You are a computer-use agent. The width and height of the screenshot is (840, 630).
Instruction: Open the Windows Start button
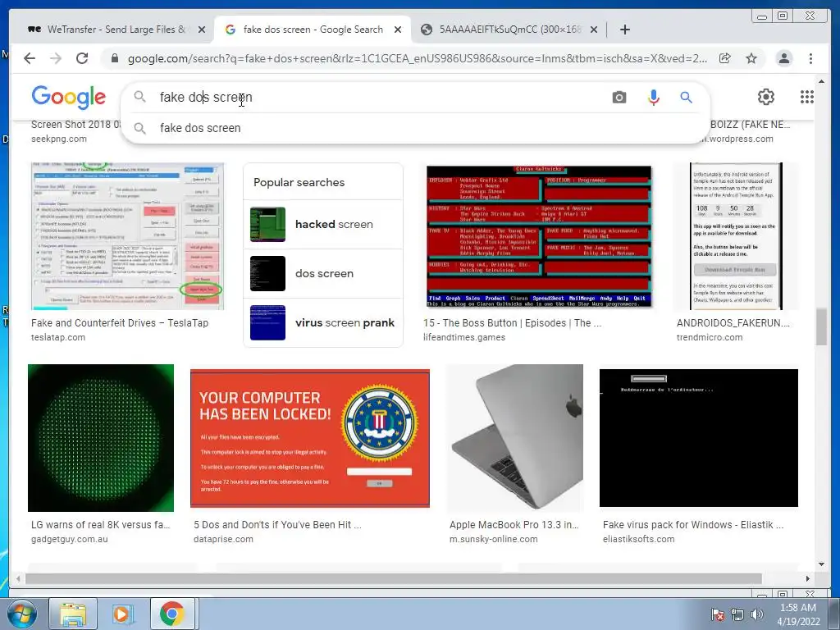(x=21, y=614)
